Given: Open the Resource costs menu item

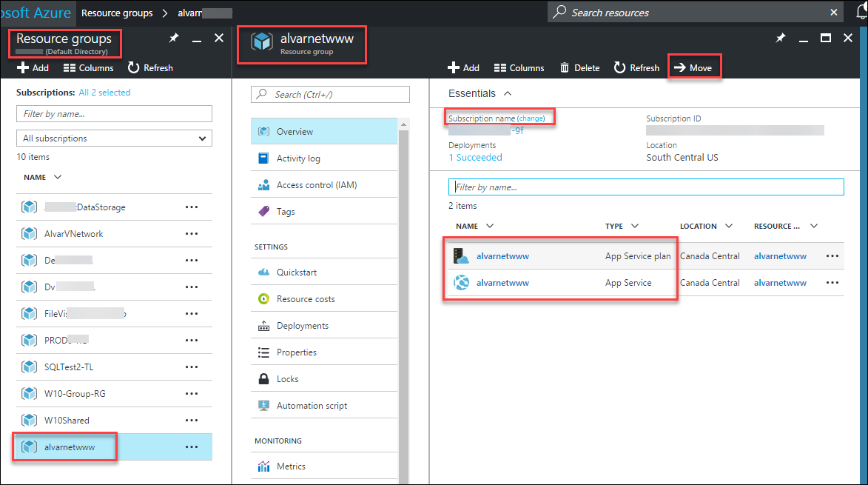Looking at the screenshot, I should (x=324, y=299).
